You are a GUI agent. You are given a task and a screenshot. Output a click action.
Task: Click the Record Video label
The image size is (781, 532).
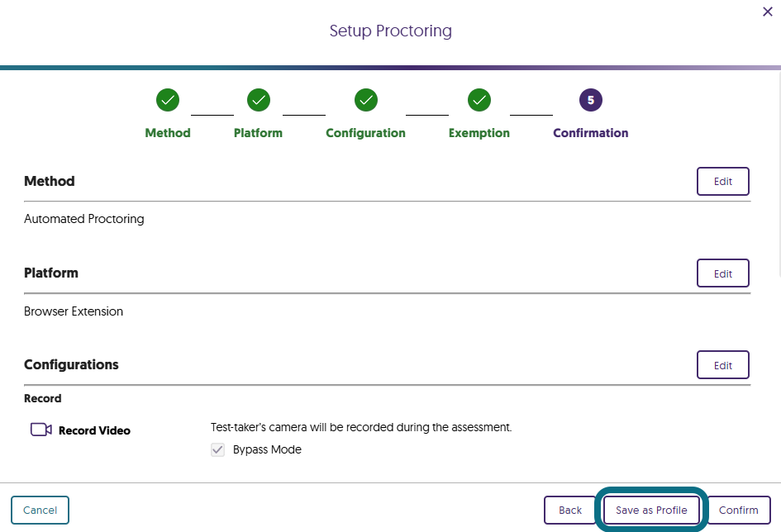[95, 430]
